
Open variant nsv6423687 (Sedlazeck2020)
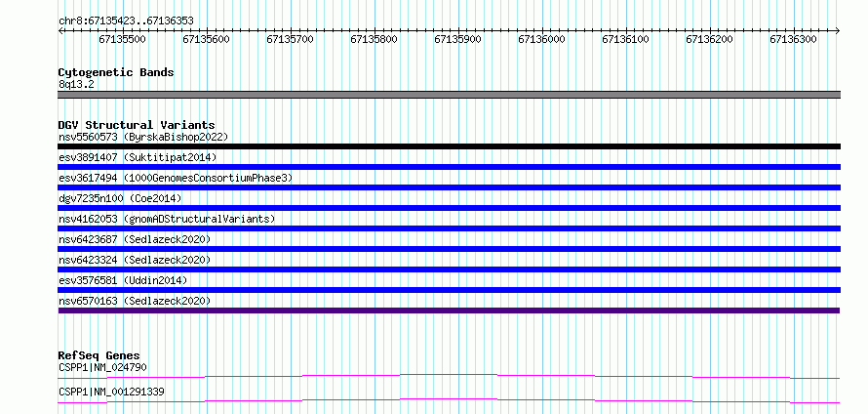pyautogui.click(x=135, y=239)
